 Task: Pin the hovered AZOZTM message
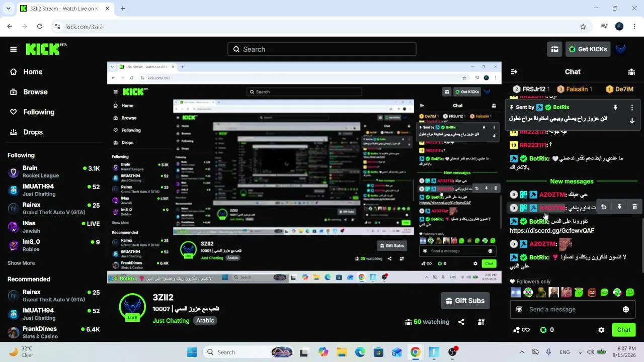(619, 207)
